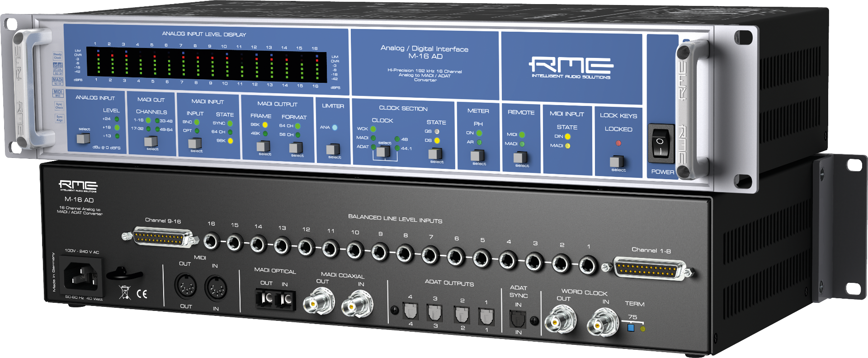Click ADAT output port 4
The height and width of the screenshot is (358, 868).
tap(410, 310)
